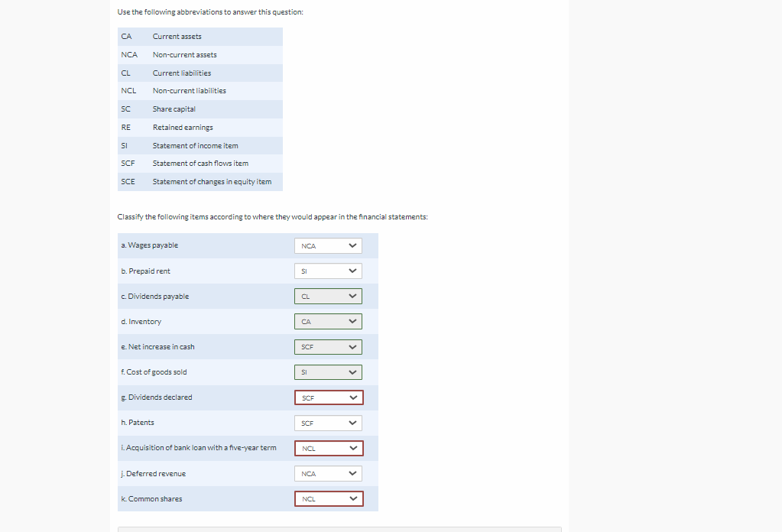Image resolution: width=782 pixels, height=532 pixels.
Task: Open the Net increase in cash dropdown
Action: (x=327, y=346)
